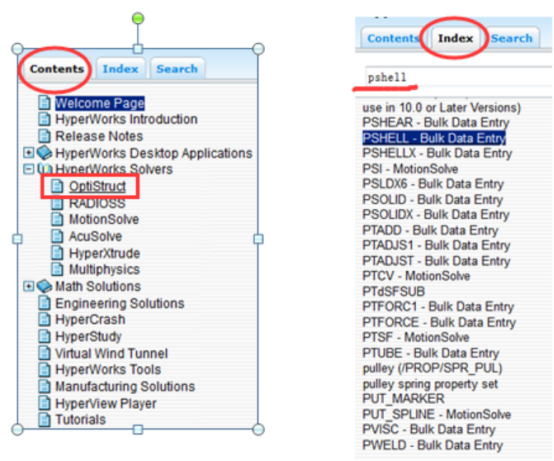The width and height of the screenshot is (554, 461).
Task: Click the green rotation handle above the panel
Action: pos(138,18)
